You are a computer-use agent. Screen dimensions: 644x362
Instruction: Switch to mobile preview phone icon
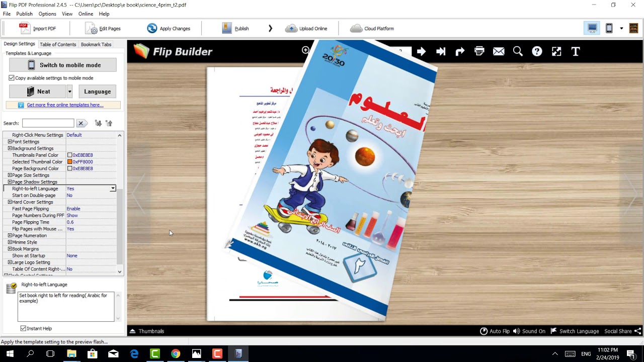coord(609,29)
